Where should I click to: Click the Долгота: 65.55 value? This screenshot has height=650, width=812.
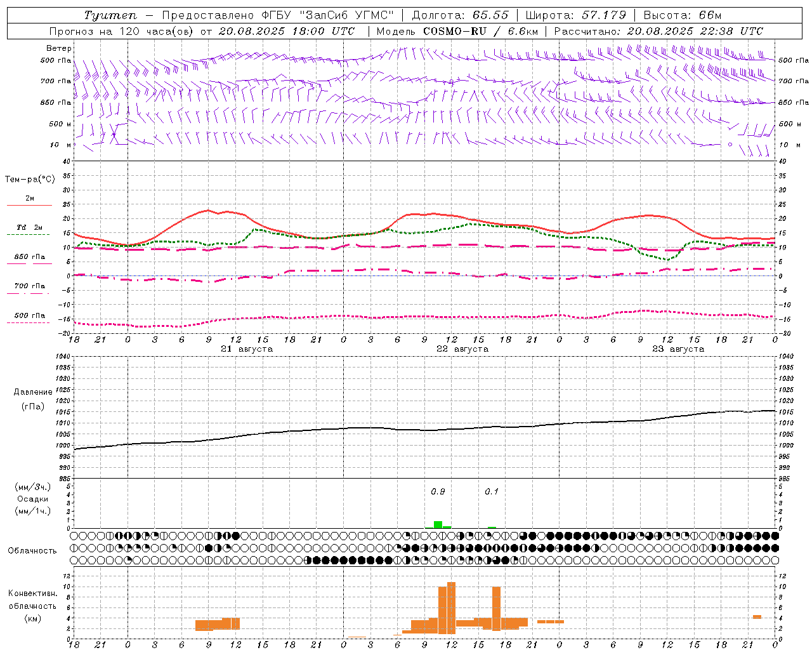460,15
